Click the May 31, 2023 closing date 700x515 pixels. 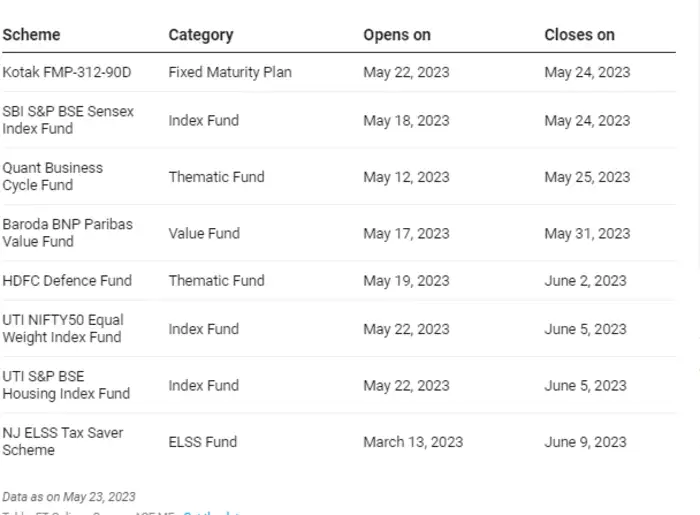coord(587,233)
